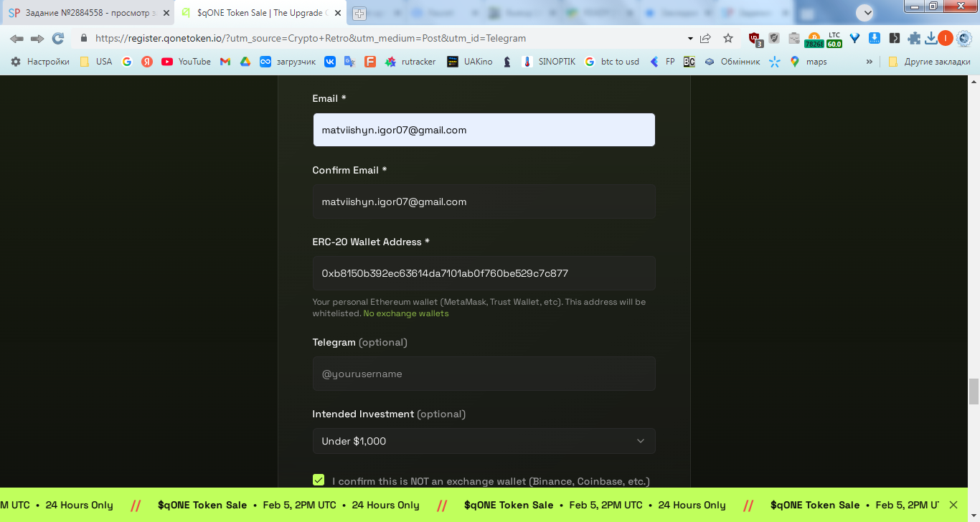The image size is (980, 522).
Task: Open the chess knight bookmark
Action: [507, 62]
